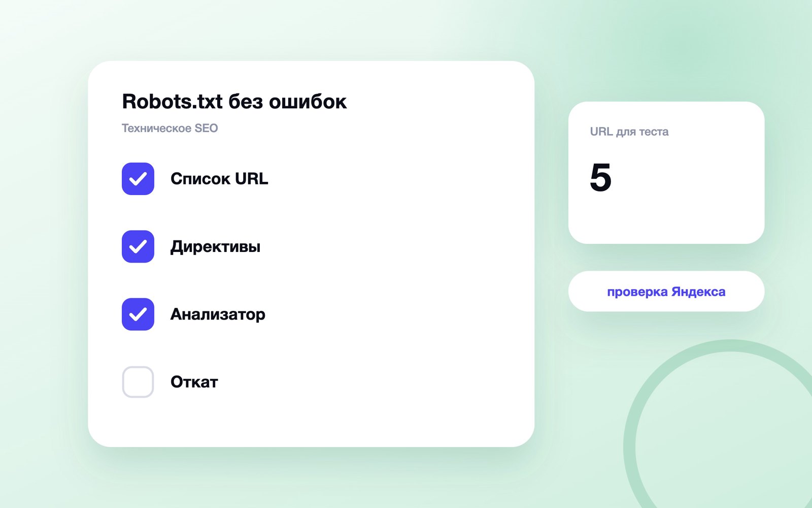Click the Анализатор label
Screen dimensions: 812x508
point(218,314)
